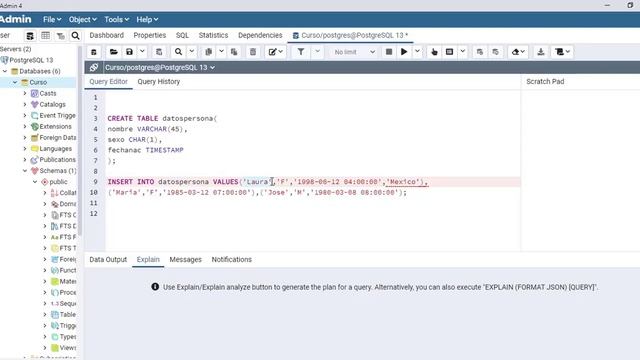The image size is (640, 360).
Task: Open the Copy options dropdown arrow
Action: [221, 51]
